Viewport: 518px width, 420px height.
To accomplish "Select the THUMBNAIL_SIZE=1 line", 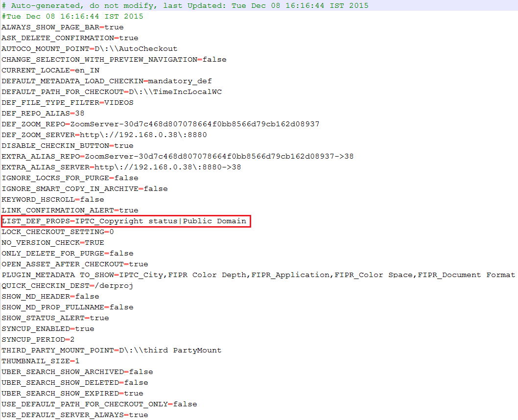I will click(40, 361).
